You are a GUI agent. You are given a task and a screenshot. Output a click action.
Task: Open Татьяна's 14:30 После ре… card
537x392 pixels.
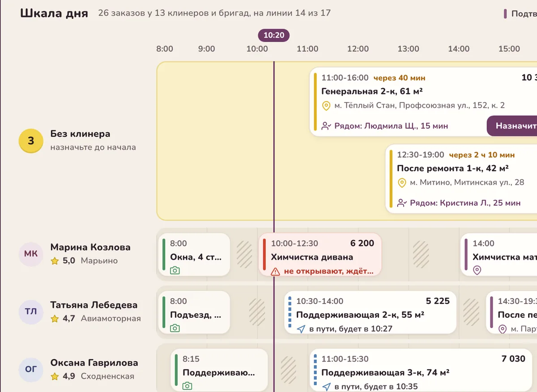[511, 312]
